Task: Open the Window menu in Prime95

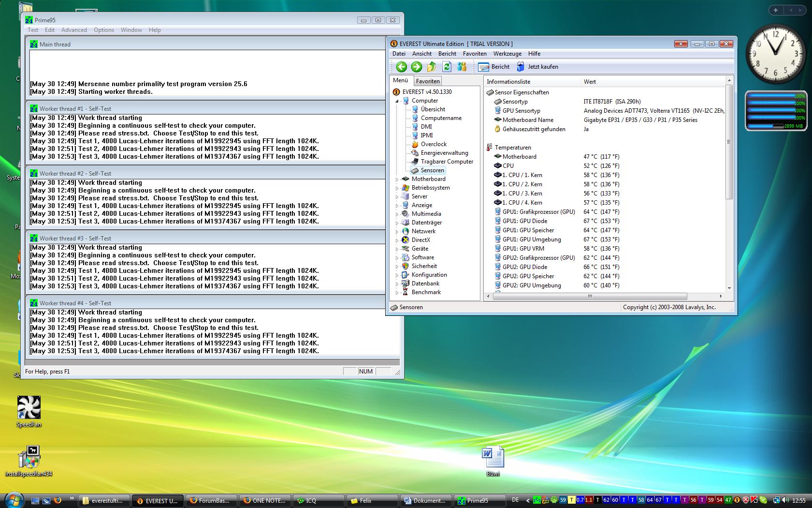Action: pos(131,30)
